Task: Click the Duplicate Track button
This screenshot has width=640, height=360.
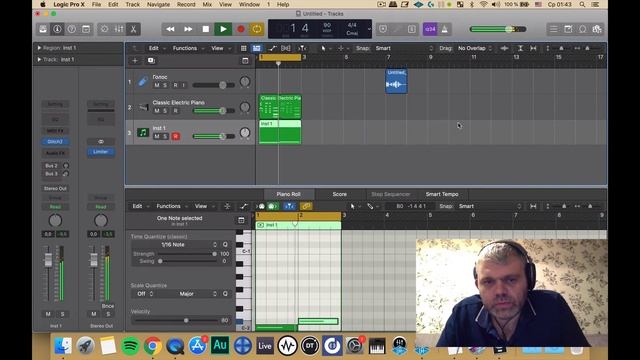Action: [x=151, y=60]
